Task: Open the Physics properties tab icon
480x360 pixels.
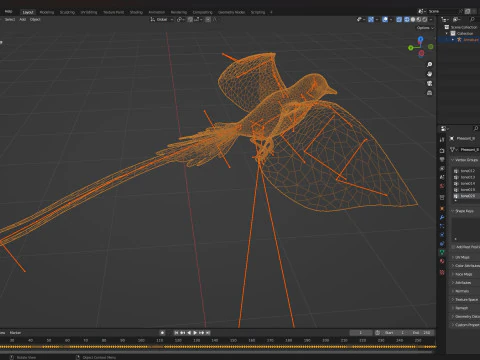Action: (442, 235)
